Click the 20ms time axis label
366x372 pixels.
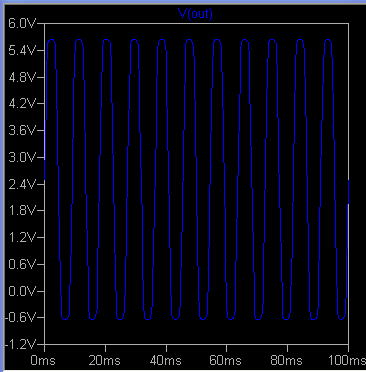point(104,360)
